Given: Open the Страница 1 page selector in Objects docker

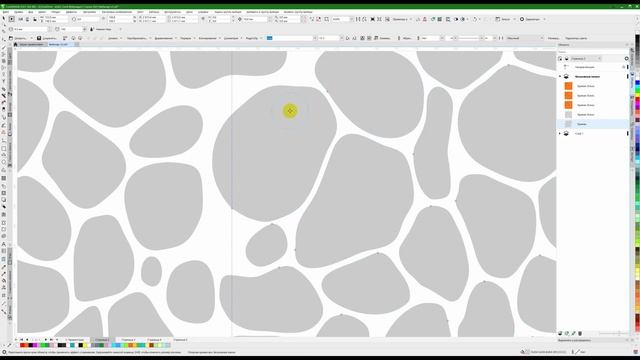Looking at the screenshot, I should coord(586,58).
